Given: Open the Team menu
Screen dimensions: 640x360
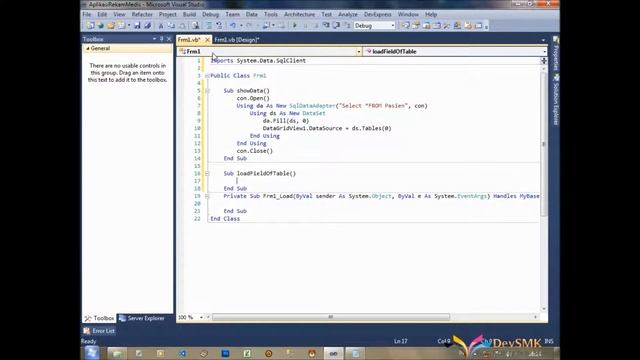Looking at the screenshot, I should [x=233, y=14].
